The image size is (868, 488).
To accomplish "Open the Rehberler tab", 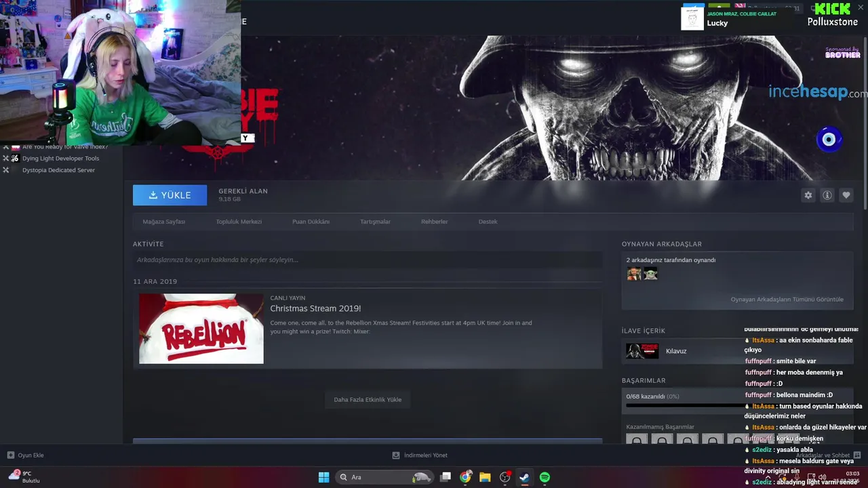I will click(x=434, y=222).
